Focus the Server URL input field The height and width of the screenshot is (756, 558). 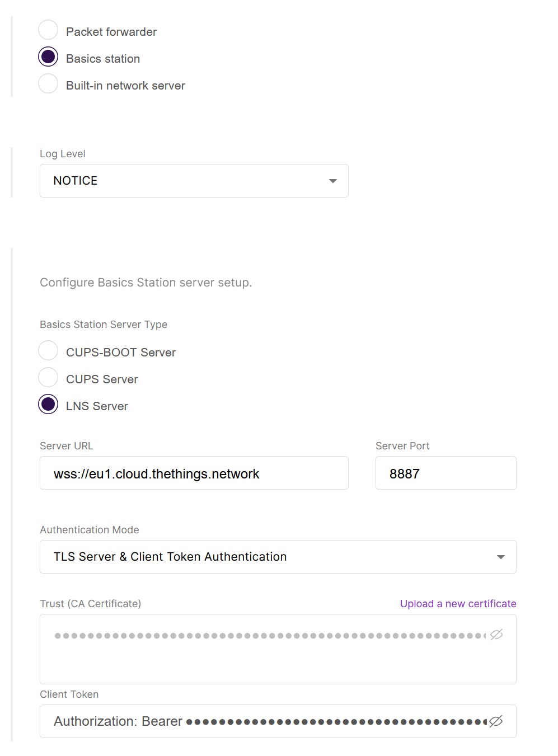194,473
